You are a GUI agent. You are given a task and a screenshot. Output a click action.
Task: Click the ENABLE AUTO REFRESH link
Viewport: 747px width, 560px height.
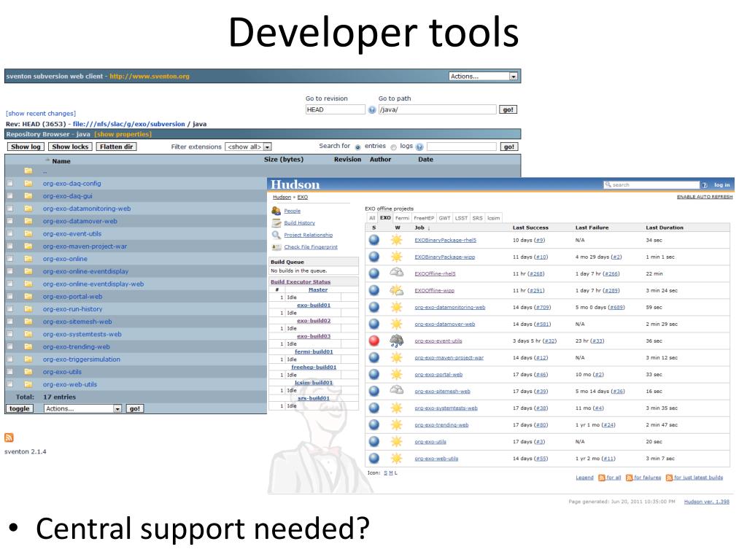705,197
